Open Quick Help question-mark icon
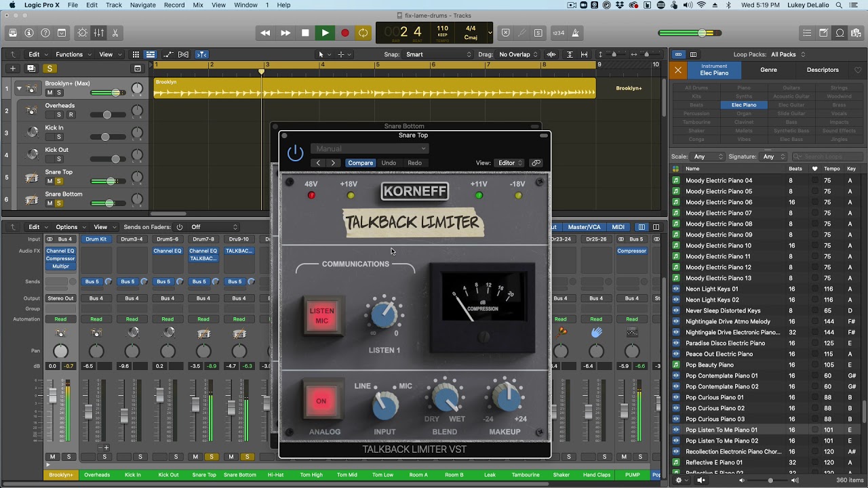 tap(45, 33)
